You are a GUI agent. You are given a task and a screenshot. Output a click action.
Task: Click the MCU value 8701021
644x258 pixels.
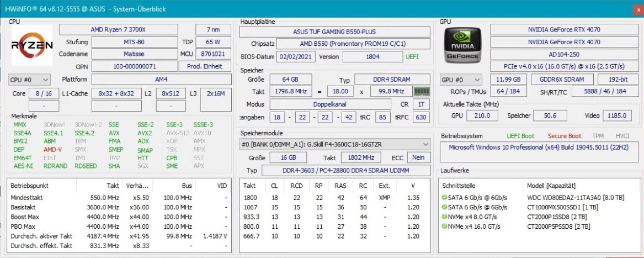[x=213, y=54]
